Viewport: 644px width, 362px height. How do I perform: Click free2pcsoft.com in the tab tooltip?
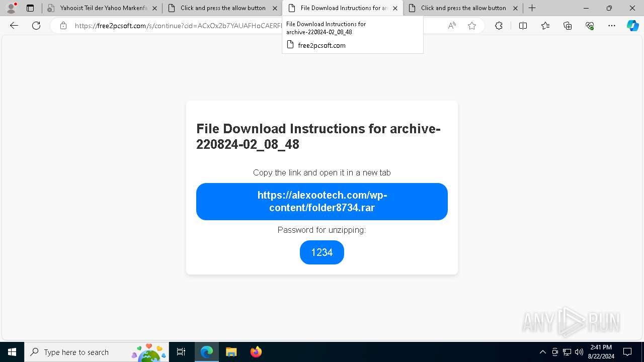[x=321, y=45]
